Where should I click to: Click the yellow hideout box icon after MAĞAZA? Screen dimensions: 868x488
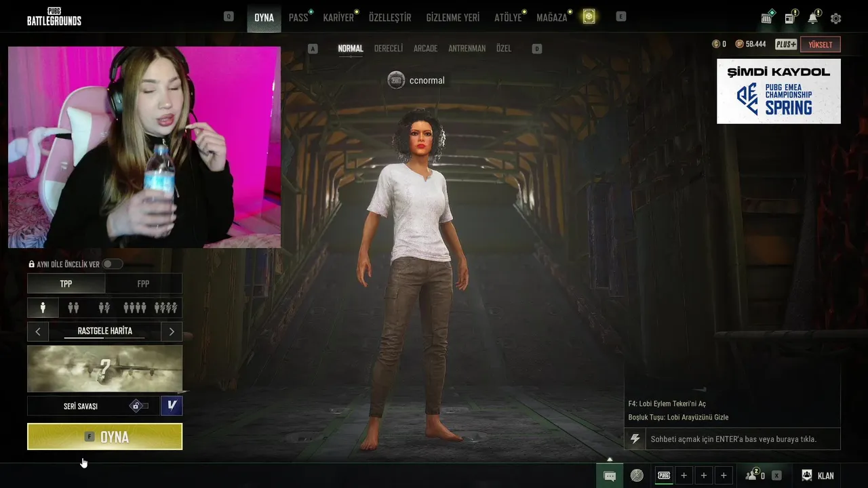(589, 17)
